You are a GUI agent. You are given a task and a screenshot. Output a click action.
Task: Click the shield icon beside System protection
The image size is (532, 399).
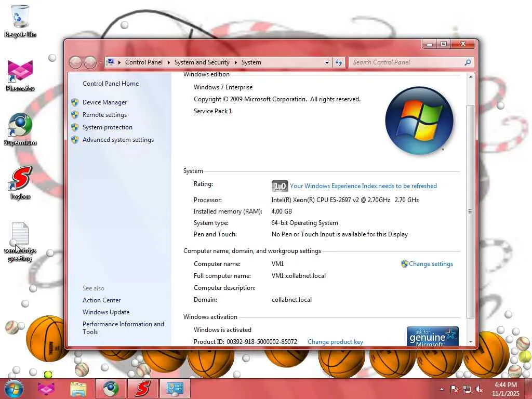pos(75,127)
